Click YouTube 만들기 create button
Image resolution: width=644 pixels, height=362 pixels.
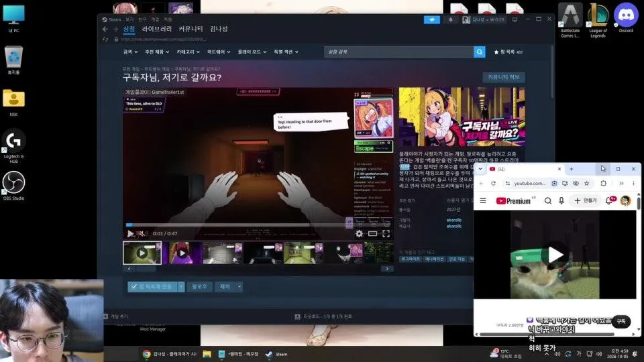tap(585, 200)
